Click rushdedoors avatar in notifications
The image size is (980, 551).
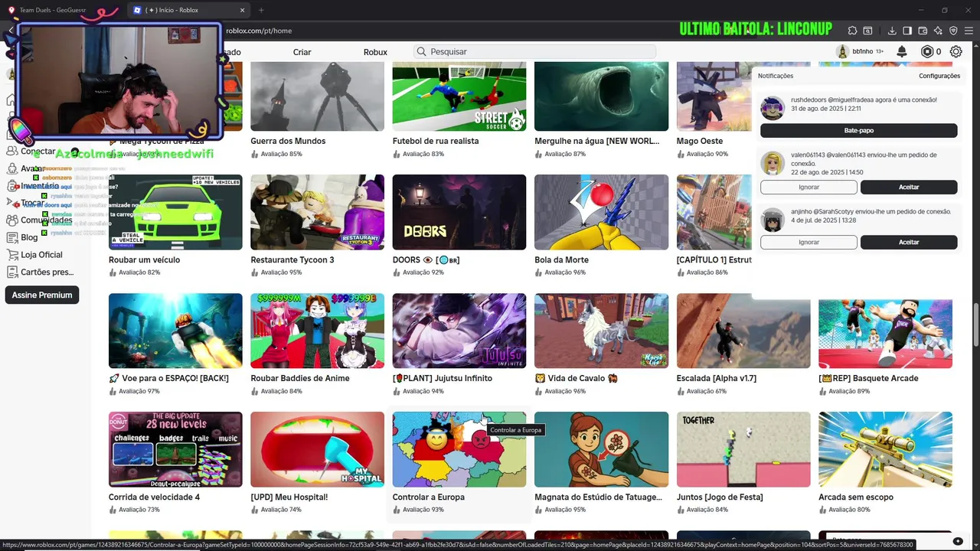pyautogui.click(x=773, y=108)
